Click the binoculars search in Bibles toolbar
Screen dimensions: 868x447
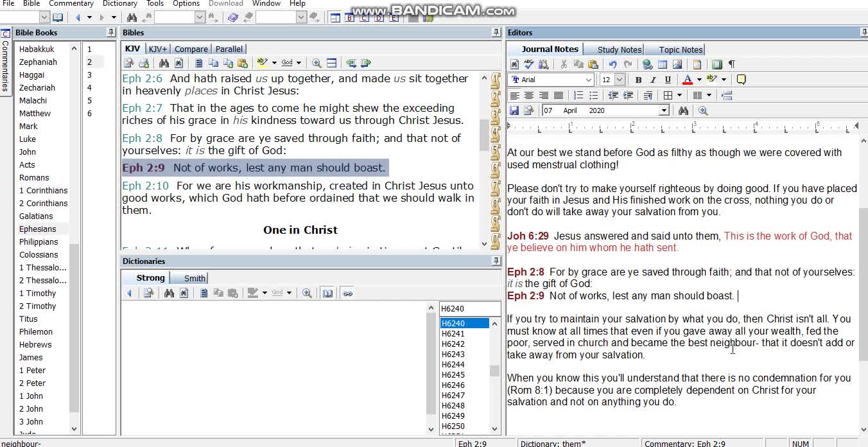pyautogui.click(x=164, y=63)
